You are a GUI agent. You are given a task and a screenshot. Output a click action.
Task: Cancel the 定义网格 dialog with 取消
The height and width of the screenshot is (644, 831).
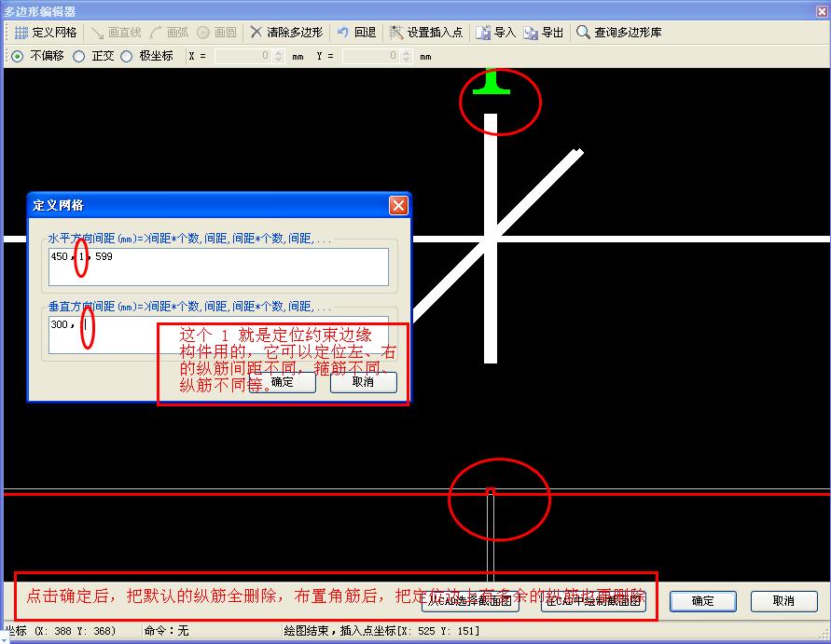[x=364, y=382]
